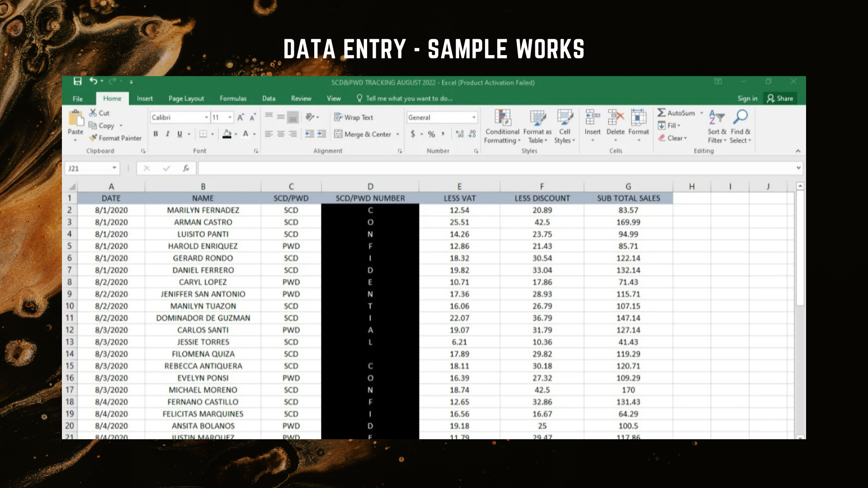The image size is (868, 488).
Task: Click the Merge & Center icon
Action: click(338, 134)
